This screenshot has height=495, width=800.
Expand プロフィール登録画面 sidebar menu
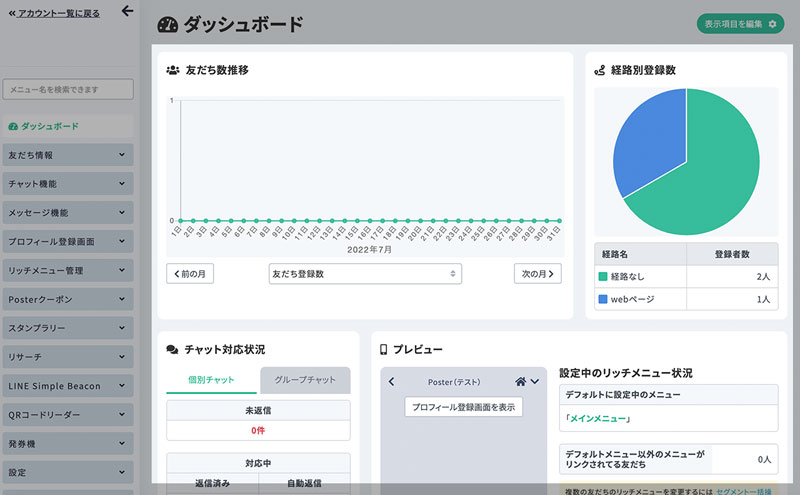[x=68, y=241]
